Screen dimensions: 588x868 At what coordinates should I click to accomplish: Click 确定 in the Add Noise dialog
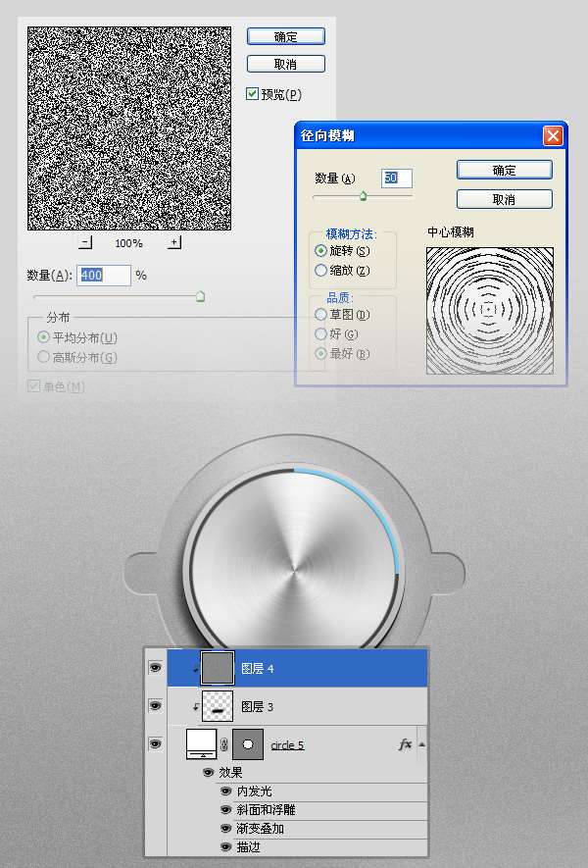(285, 36)
